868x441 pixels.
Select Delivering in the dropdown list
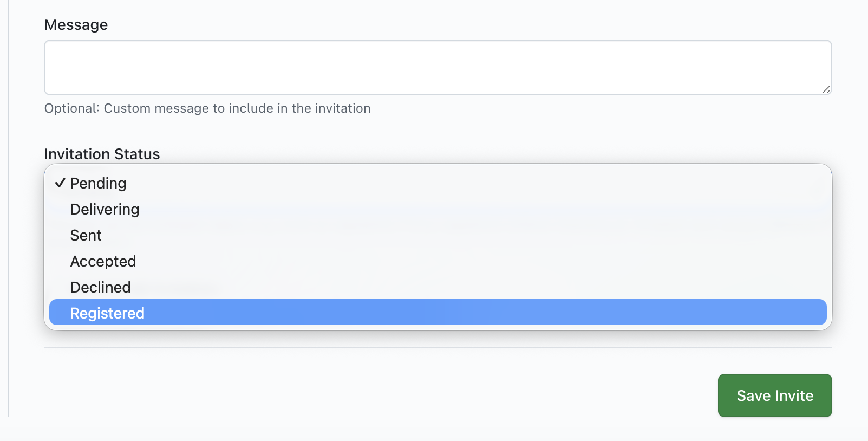[x=105, y=209]
